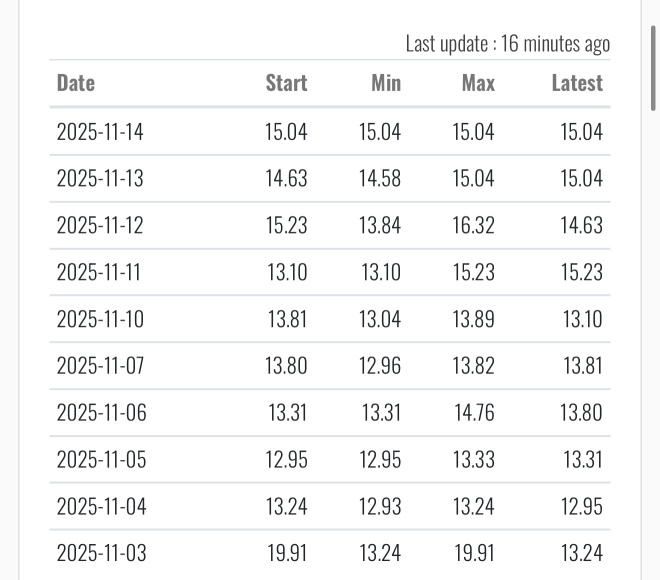660x580 pixels.
Task: Click the Max column header
Action: [478, 83]
